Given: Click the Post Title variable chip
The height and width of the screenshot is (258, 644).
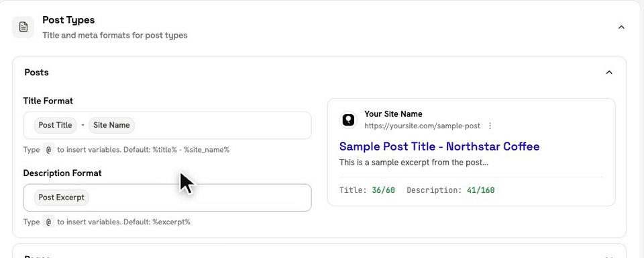Looking at the screenshot, I should (55, 125).
